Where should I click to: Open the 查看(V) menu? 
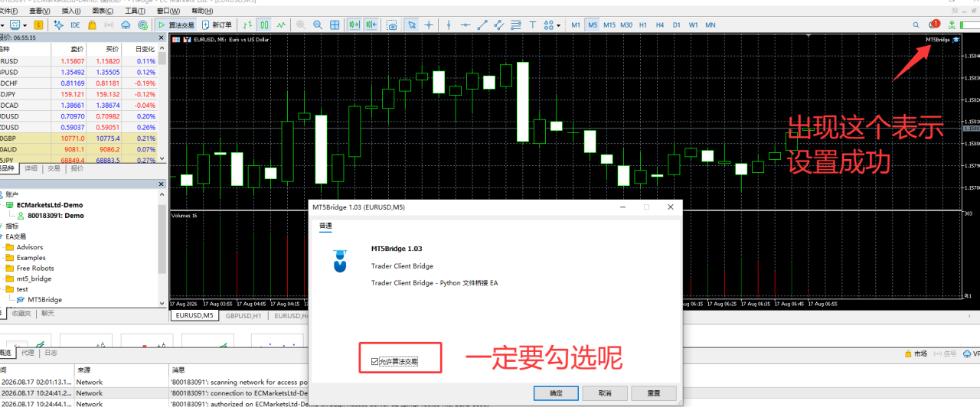pyautogui.click(x=40, y=11)
